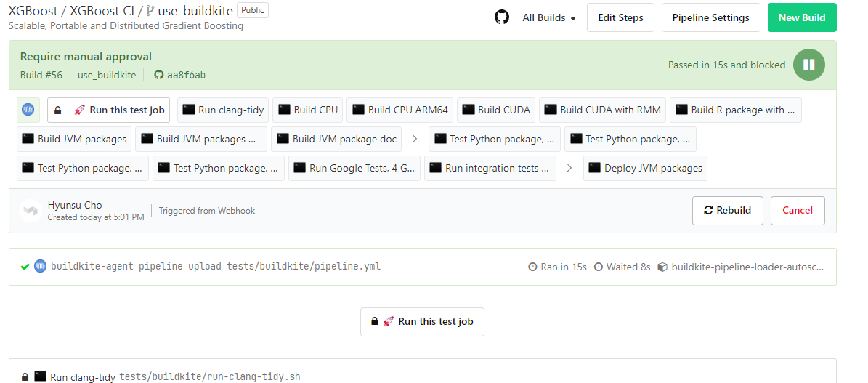This screenshot has height=383, width=868.
Task: Click the buildkite-pipeline-loader agent name
Action: (747, 267)
